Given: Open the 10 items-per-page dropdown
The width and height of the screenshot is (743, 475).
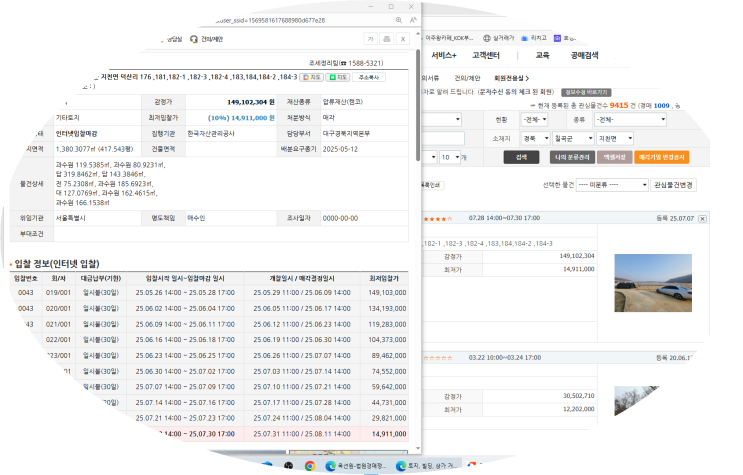Looking at the screenshot, I should tap(450, 157).
